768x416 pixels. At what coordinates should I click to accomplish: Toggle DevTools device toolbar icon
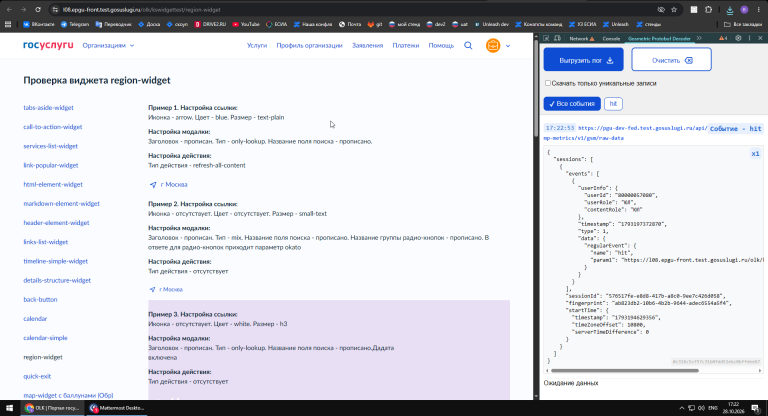557,38
